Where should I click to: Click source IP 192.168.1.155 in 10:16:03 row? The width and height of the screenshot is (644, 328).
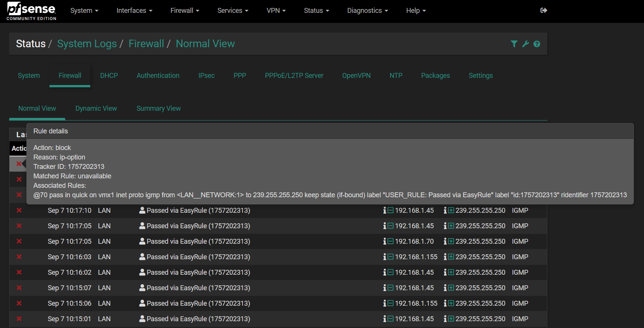pos(416,257)
